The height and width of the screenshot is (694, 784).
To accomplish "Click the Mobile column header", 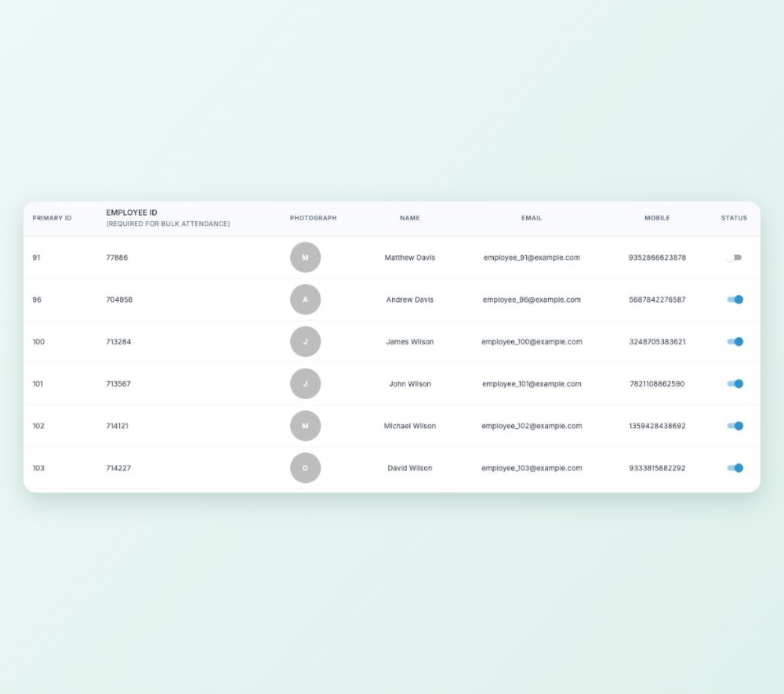I will click(x=657, y=218).
